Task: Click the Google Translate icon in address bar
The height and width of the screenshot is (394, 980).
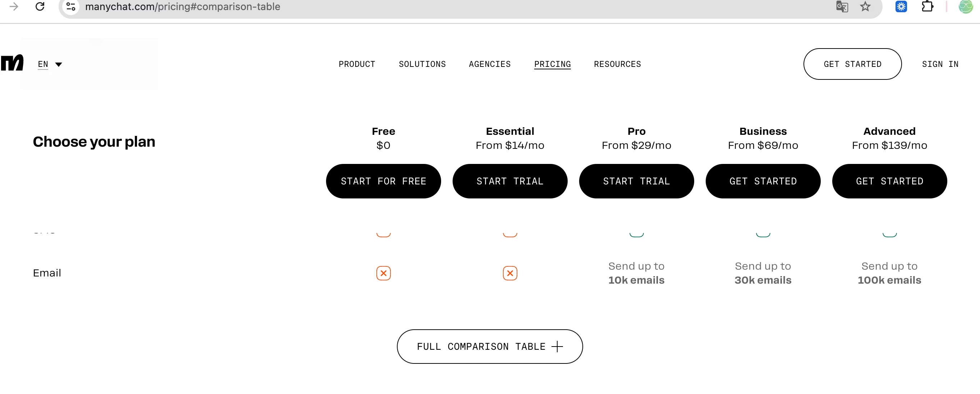Action: click(842, 6)
